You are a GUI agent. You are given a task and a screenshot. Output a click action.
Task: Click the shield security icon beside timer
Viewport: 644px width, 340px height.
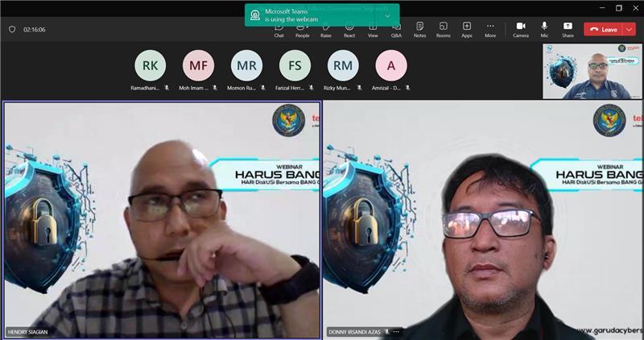point(12,30)
